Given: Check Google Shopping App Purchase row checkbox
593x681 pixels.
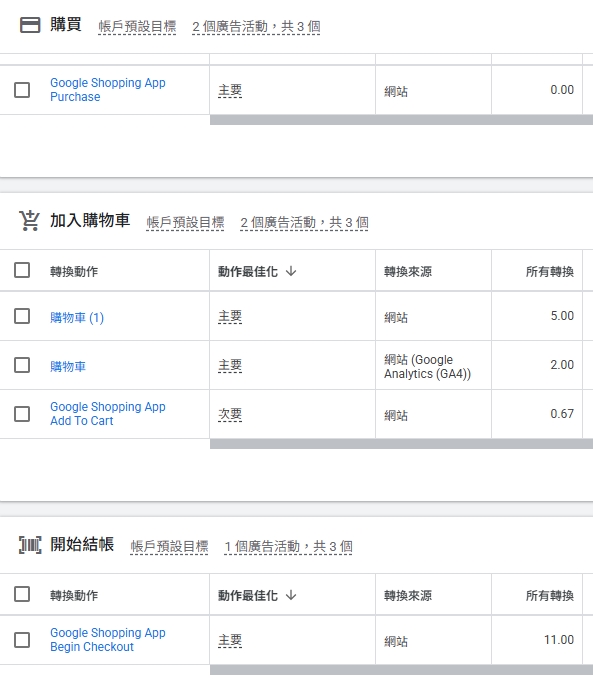Looking at the screenshot, I should [22, 90].
